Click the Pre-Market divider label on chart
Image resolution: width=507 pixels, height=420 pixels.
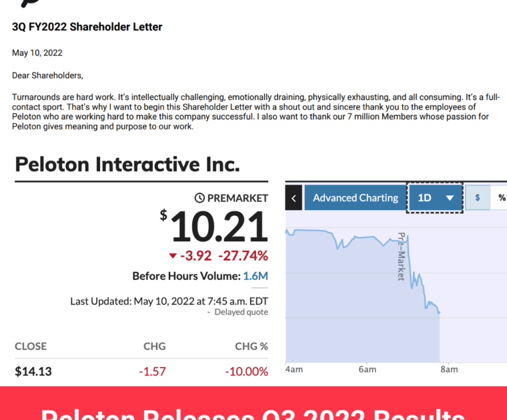402,256
